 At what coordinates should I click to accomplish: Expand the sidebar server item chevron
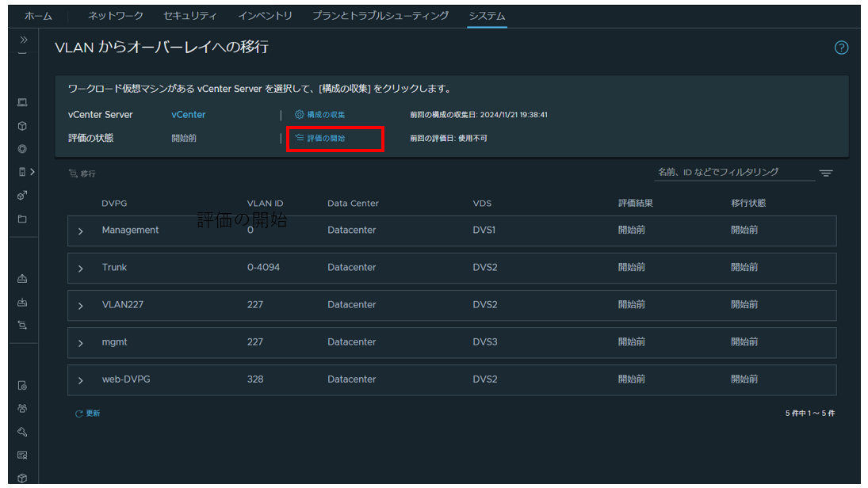[x=33, y=172]
